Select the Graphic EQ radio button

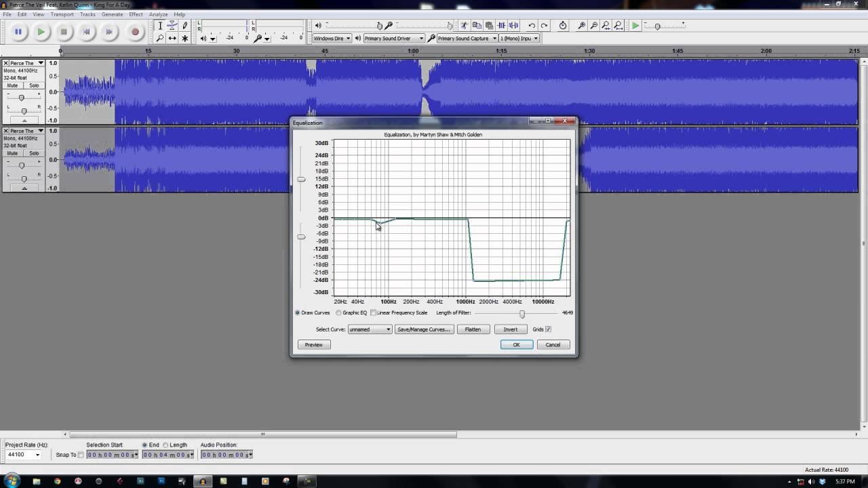point(338,312)
